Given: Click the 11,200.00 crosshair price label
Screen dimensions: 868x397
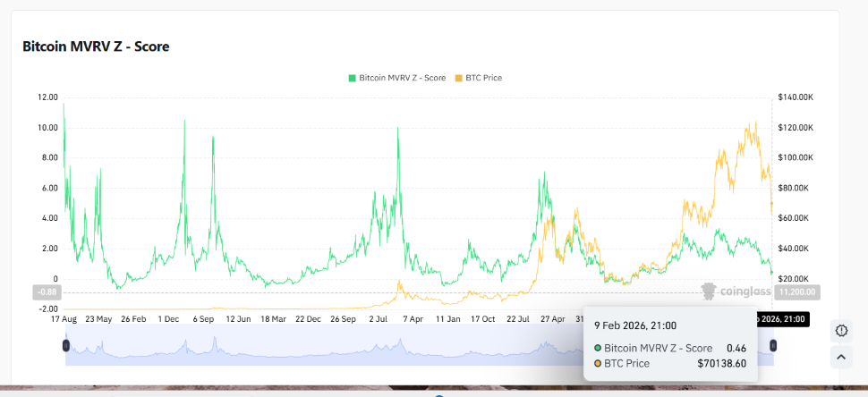Looking at the screenshot, I should coord(797,292).
